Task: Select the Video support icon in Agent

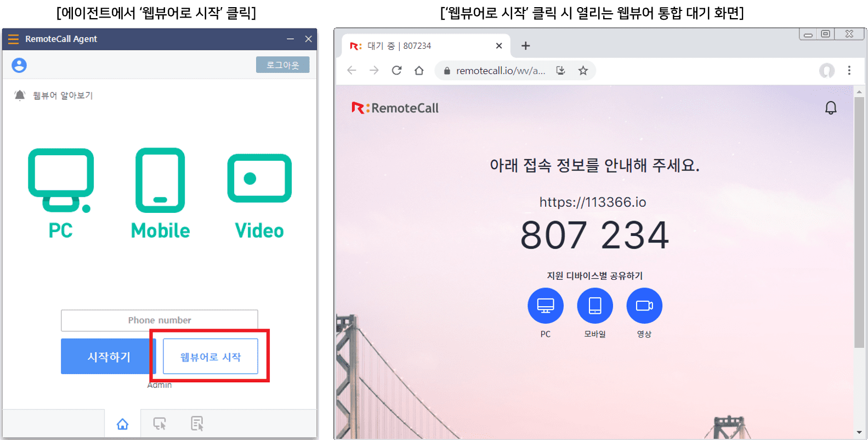Action: 259,196
